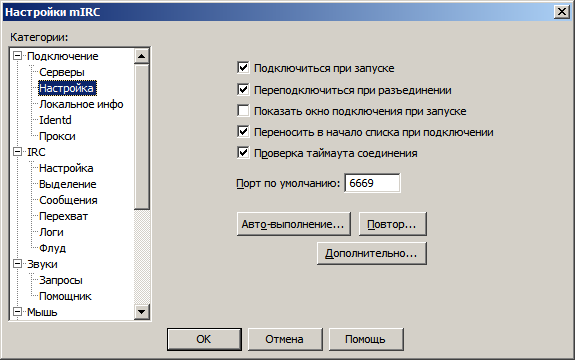The width and height of the screenshot is (575, 360).
Task: Collapse the IRC tree node
Action: pos(17,152)
